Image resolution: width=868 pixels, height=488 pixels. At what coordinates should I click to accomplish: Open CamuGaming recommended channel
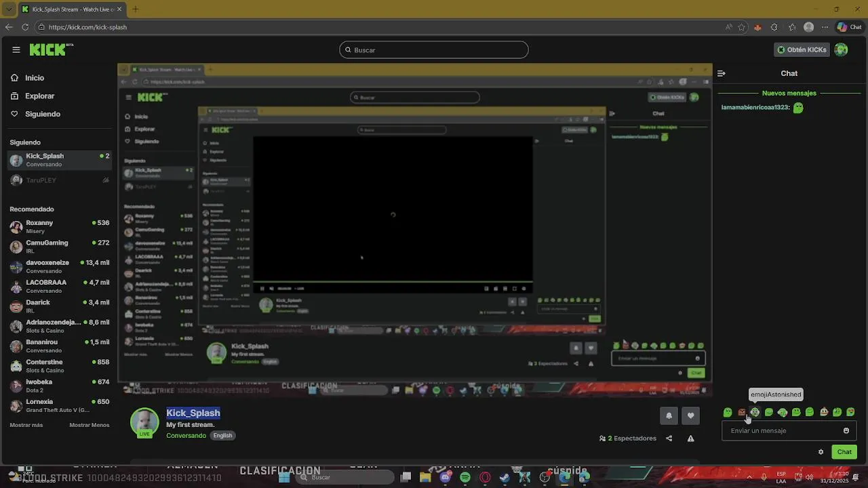(x=59, y=247)
